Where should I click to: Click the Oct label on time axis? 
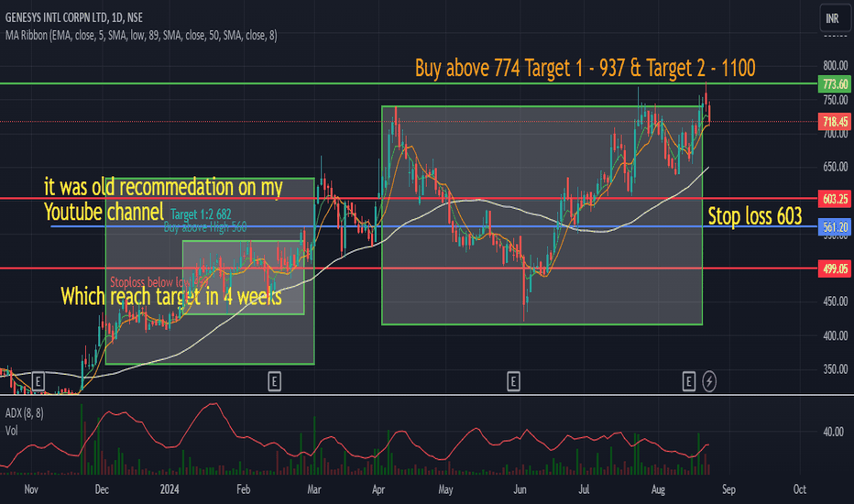800,489
